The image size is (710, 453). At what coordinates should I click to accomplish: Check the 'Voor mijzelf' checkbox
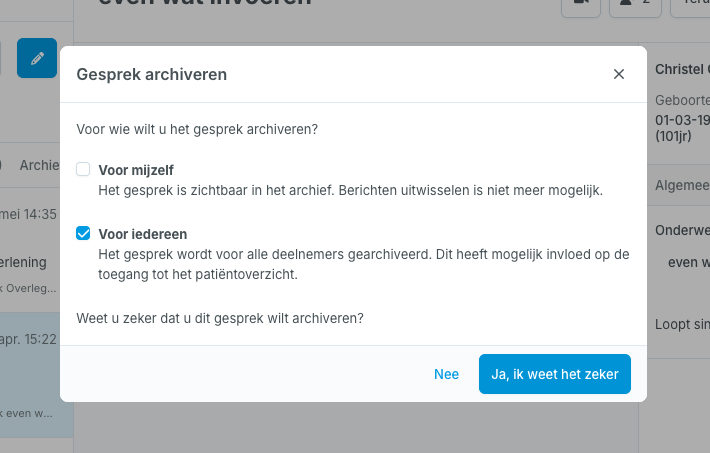[83, 169]
